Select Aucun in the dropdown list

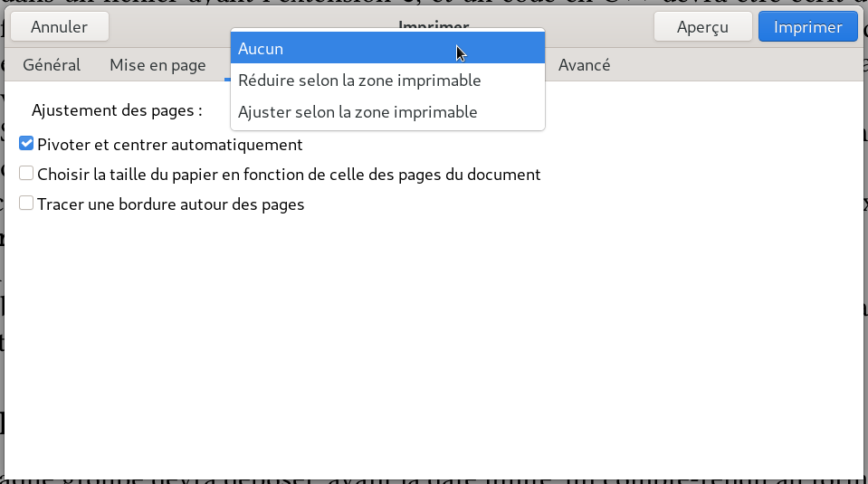tap(387, 48)
